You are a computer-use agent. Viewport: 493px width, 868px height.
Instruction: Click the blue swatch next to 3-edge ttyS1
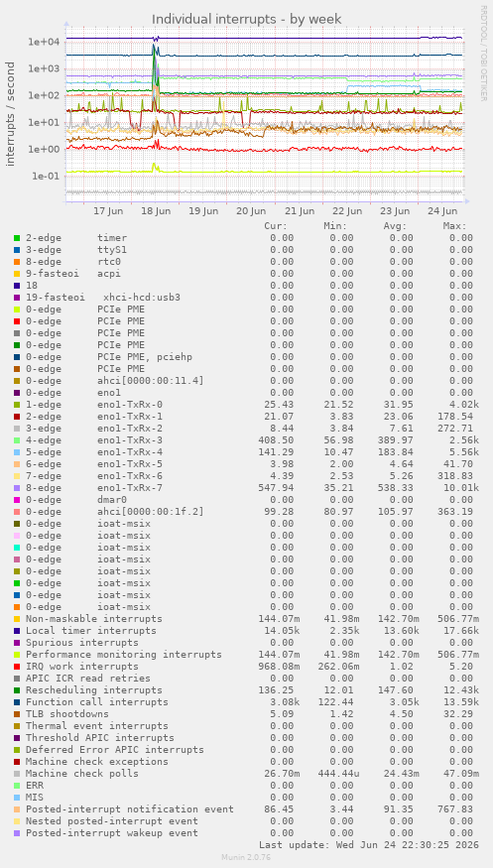(x=17, y=250)
